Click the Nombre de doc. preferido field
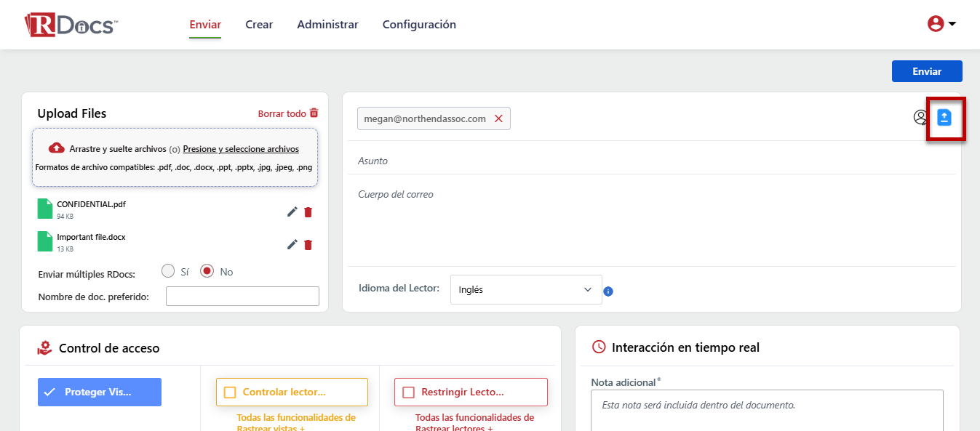 pyautogui.click(x=242, y=296)
